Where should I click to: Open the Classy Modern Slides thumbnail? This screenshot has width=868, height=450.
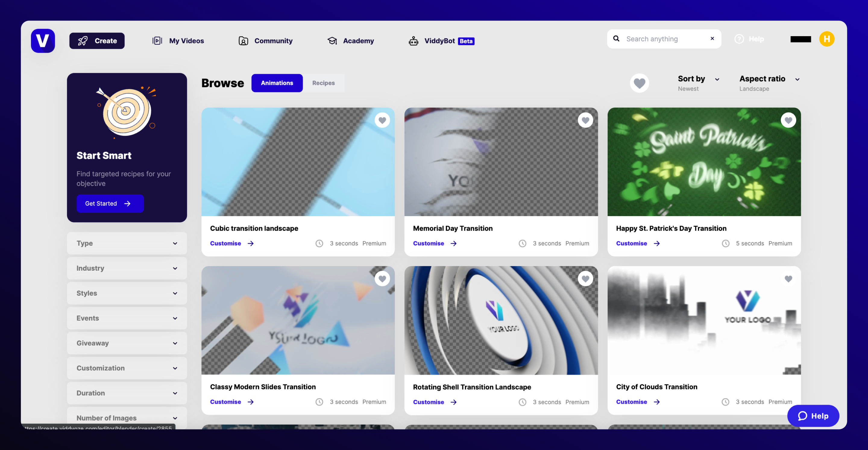coord(298,320)
